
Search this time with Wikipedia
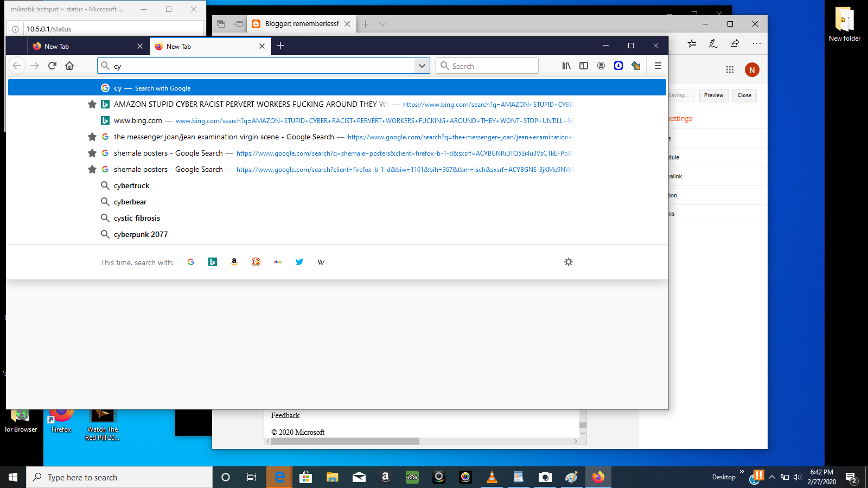[x=321, y=262]
